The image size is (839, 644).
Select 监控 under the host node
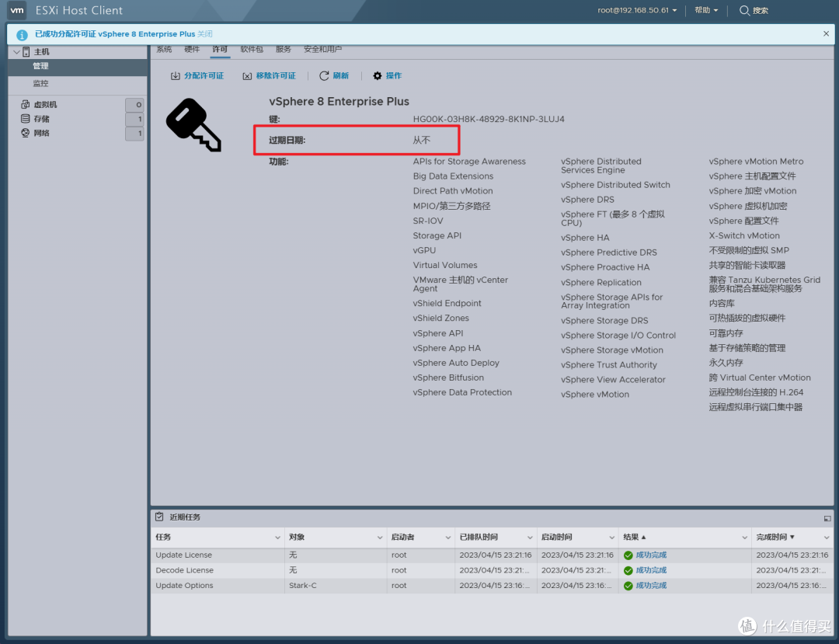point(40,83)
